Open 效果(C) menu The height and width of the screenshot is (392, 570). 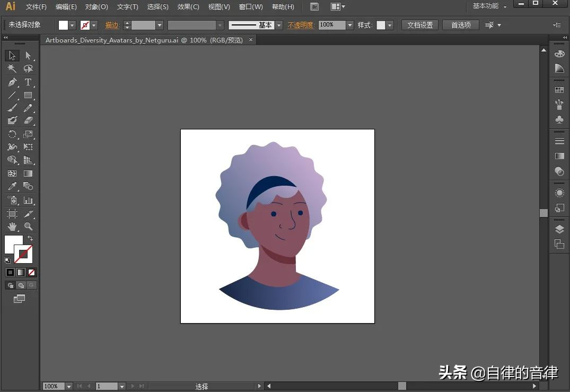pyautogui.click(x=188, y=6)
